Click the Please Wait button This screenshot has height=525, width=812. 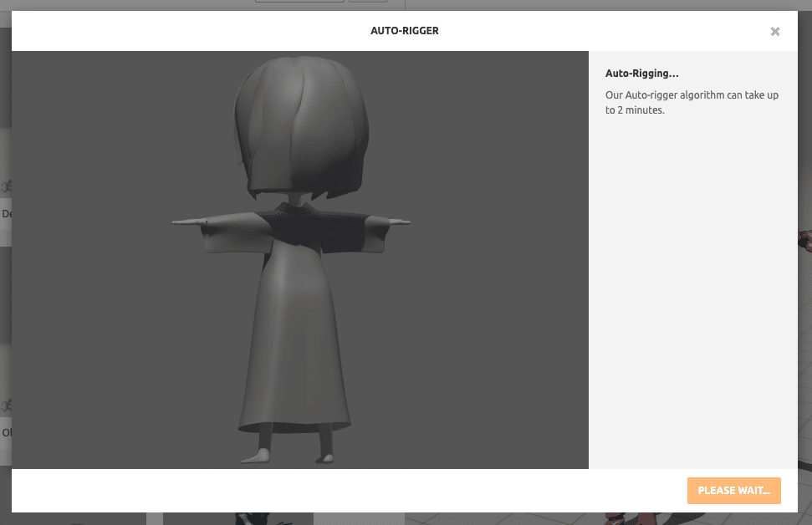coord(733,491)
